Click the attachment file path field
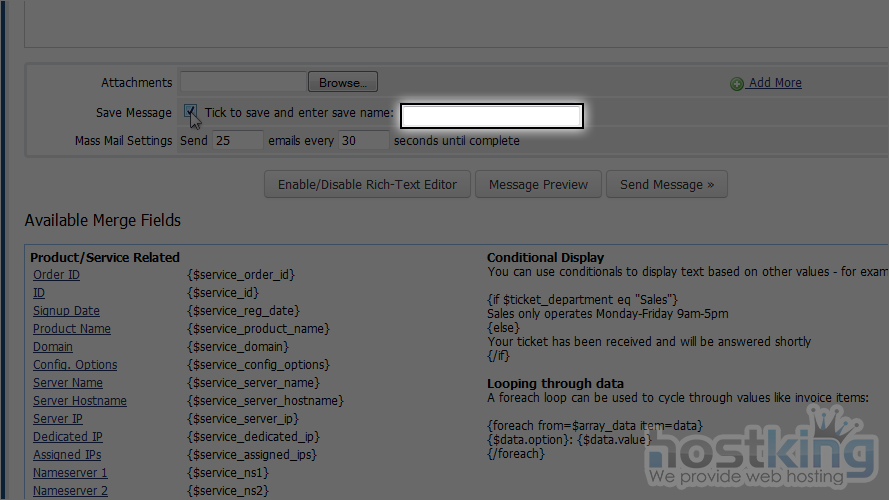Viewport: 889px width, 500px height. (243, 83)
